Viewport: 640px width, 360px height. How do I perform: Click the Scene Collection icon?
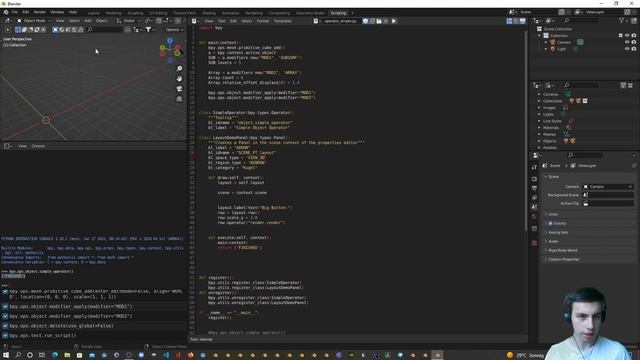539,29
